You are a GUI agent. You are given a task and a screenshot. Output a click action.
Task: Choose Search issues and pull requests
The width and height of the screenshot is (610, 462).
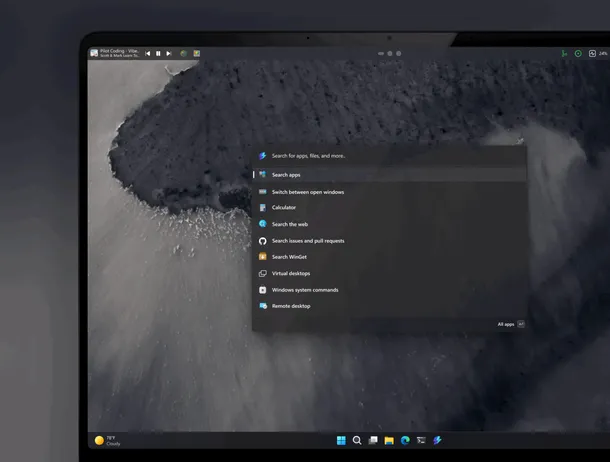(x=389, y=241)
